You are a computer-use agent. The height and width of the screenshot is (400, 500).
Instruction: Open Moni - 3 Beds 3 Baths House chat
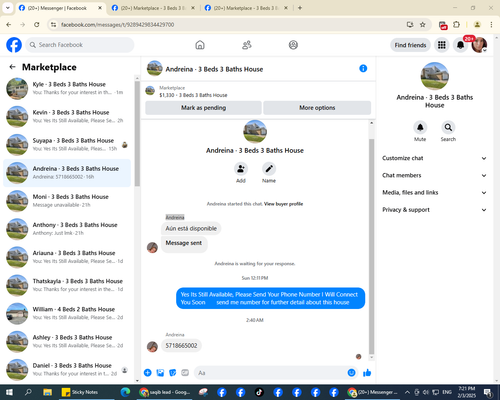(x=67, y=201)
